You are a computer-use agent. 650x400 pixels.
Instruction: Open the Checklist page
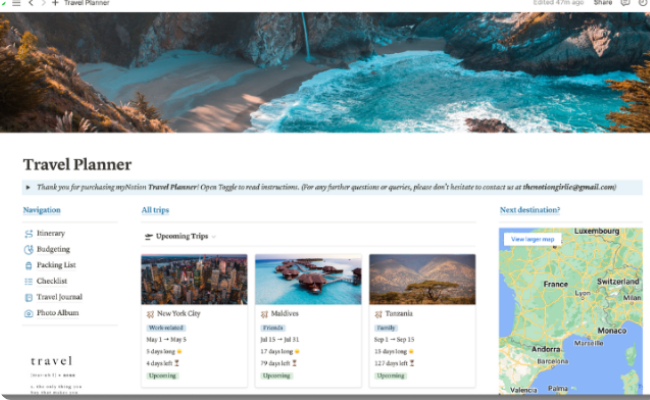click(52, 281)
